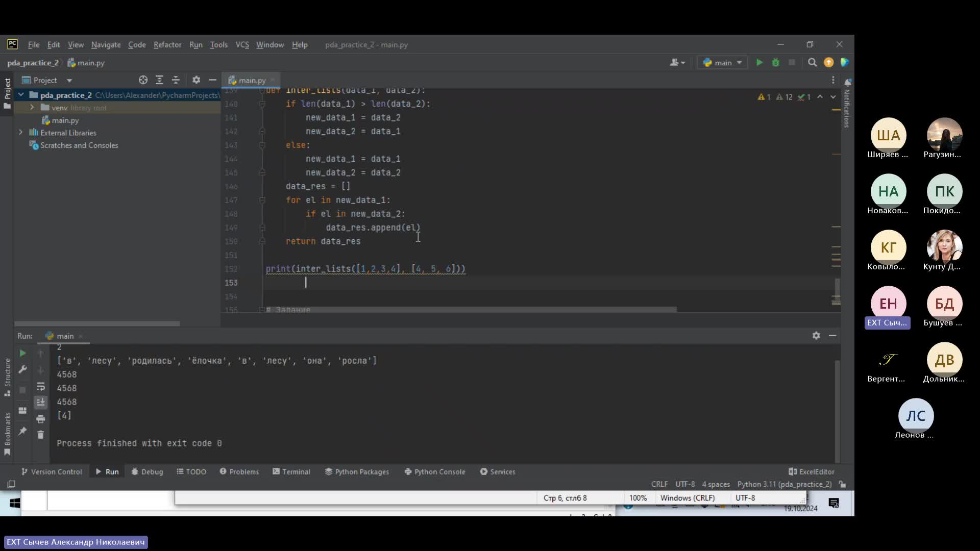Run the main configuration with the green play icon
The height and width of the screenshot is (551, 980).
(x=759, y=62)
